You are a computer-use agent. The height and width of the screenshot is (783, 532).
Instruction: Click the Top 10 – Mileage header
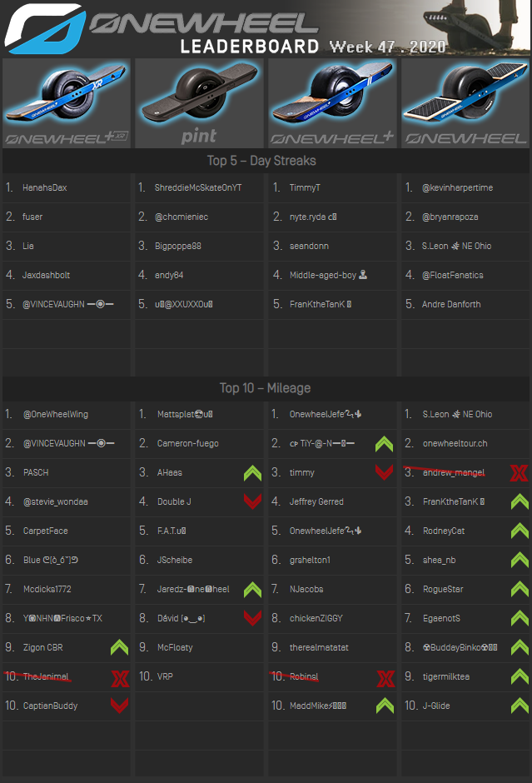point(265,387)
